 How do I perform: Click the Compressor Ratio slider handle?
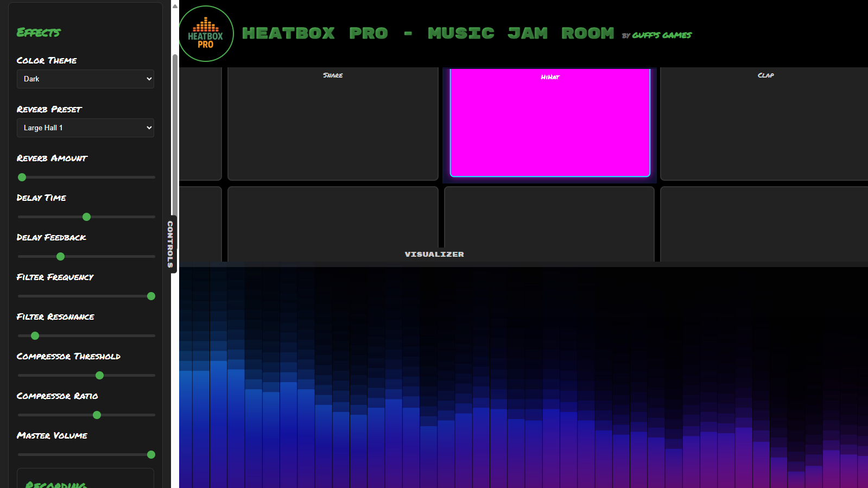pos(97,415)
